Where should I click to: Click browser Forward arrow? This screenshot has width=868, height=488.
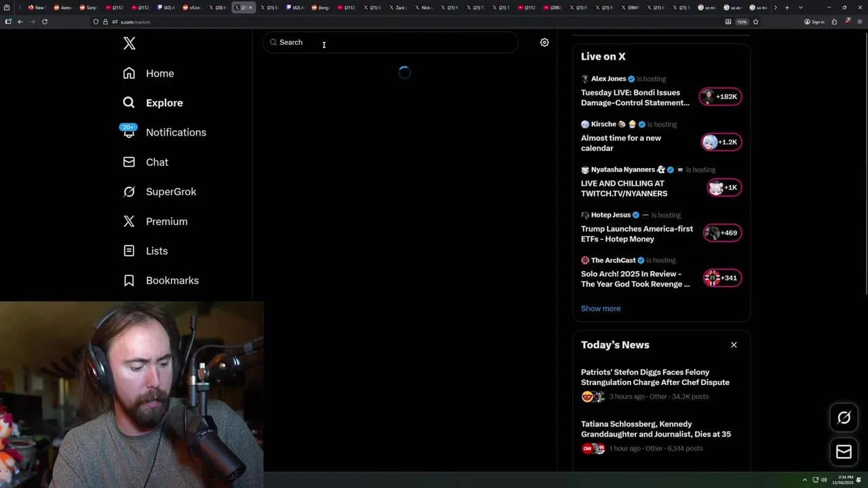tap(32, 22)
